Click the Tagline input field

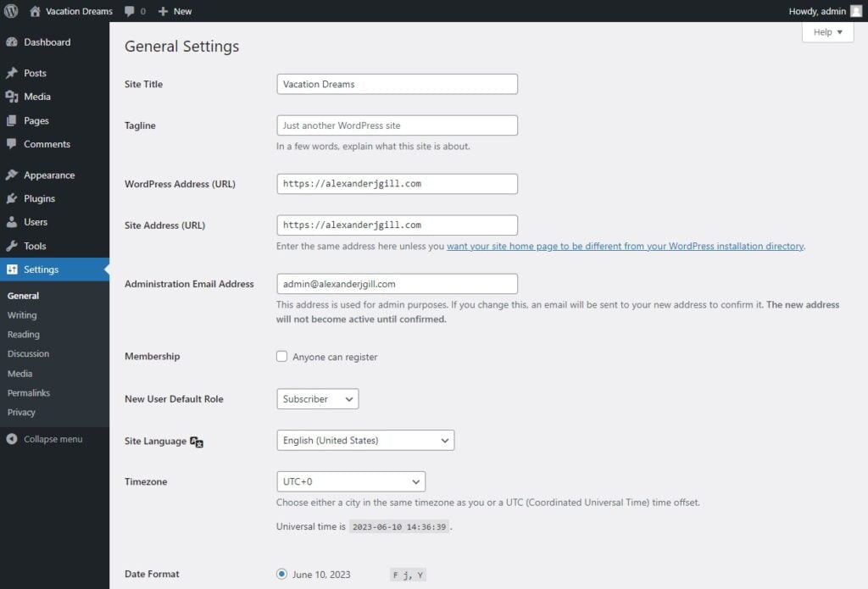(397, 125)
